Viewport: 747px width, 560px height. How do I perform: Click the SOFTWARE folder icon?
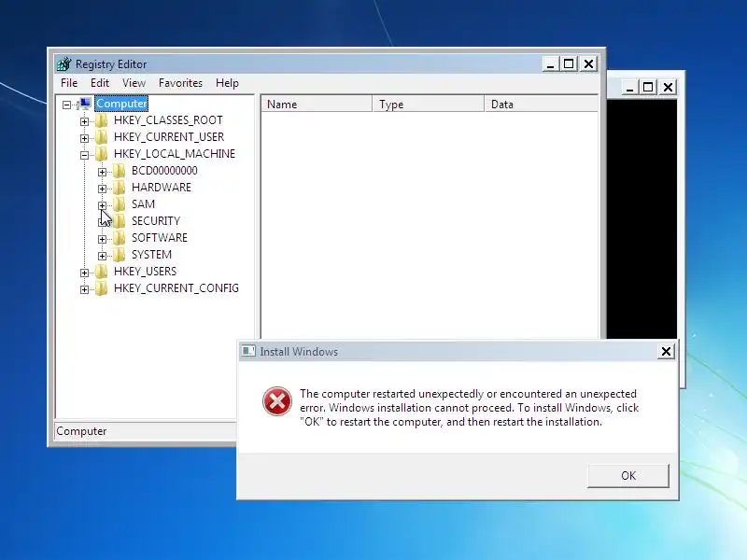tap(120, 238)
